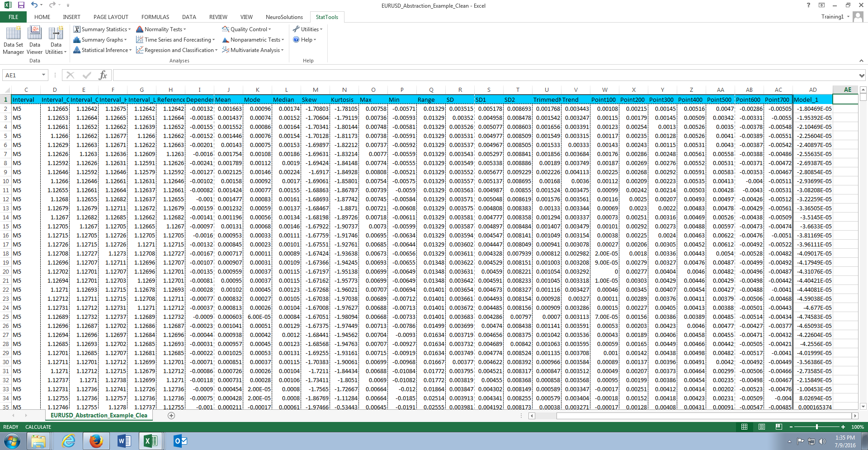Select the EURUSD_Abstraction_Example_Clea sheet tab
The height and width of the screenshot is (450, 868).
[99, 416]
